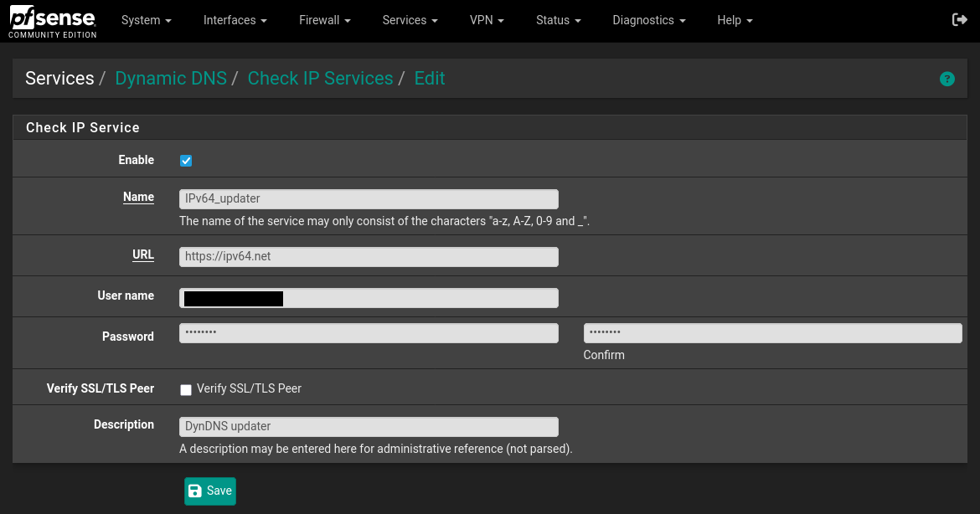Open the Status menu

[x=558, y=20]
